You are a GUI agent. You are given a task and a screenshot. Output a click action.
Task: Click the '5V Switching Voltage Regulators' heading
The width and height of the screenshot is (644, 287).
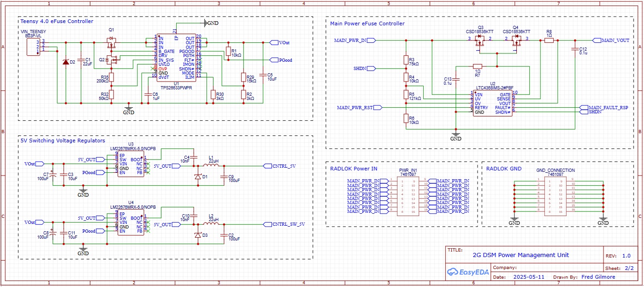pos(63,141)
